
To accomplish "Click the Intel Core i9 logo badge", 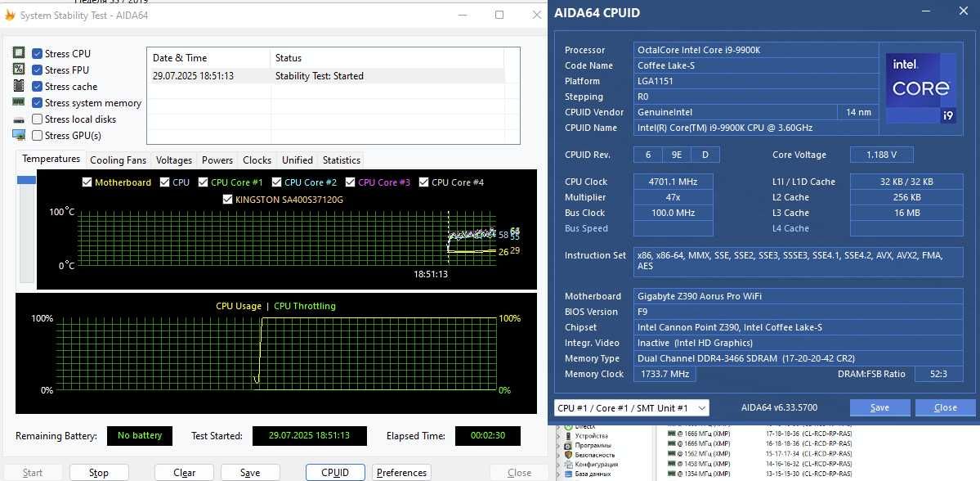I will coord(920,88).
